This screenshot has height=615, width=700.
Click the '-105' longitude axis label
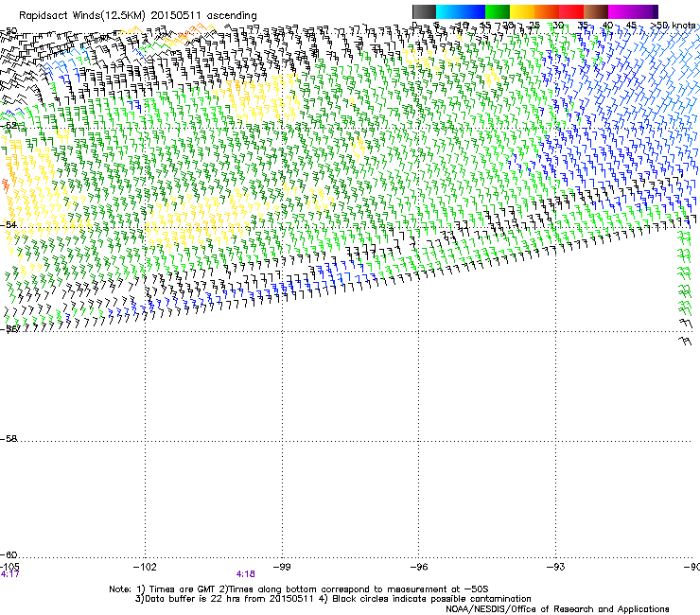(9, 566)
